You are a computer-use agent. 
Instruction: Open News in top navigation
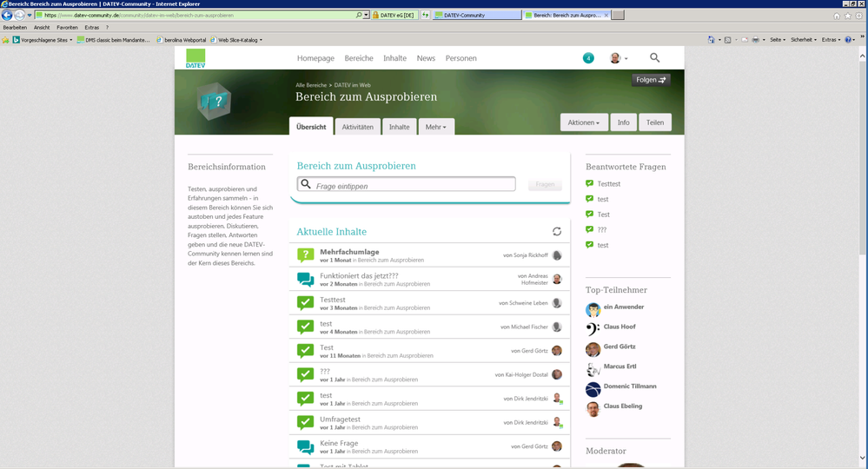(426, 58)
